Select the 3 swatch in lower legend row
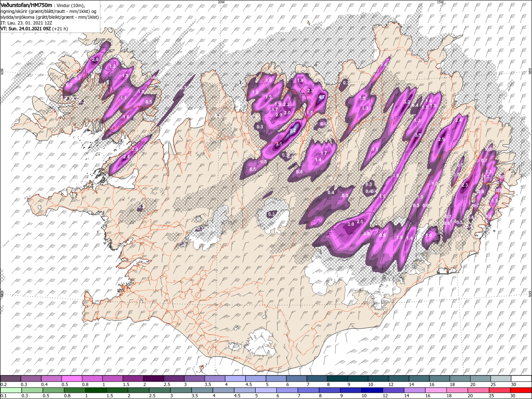The height and width of the screenshot is (399, 532). point(181,390)
